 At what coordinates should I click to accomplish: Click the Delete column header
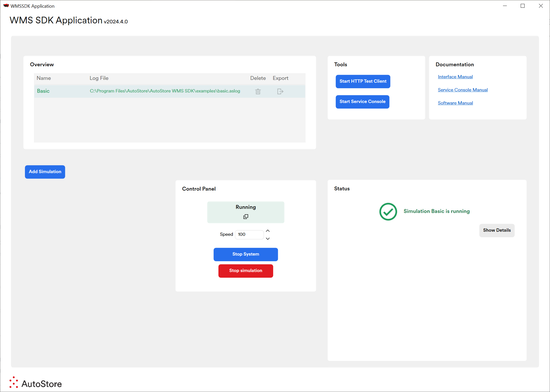(x=258, y=78)
